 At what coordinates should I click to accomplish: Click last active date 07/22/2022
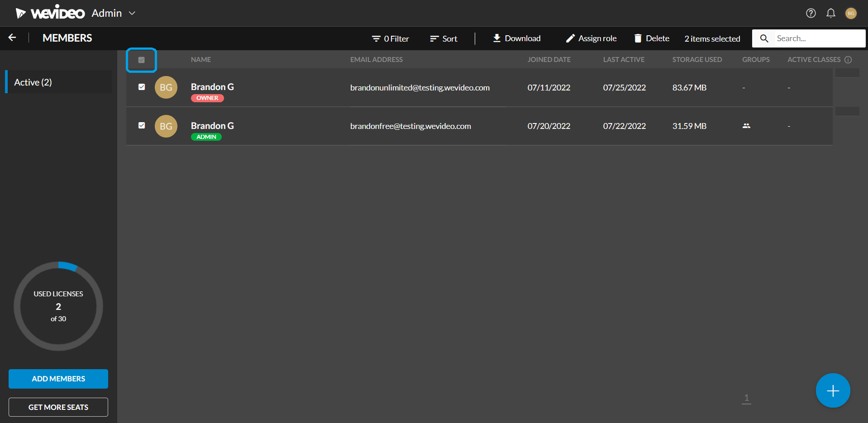[x=625, y=126]
